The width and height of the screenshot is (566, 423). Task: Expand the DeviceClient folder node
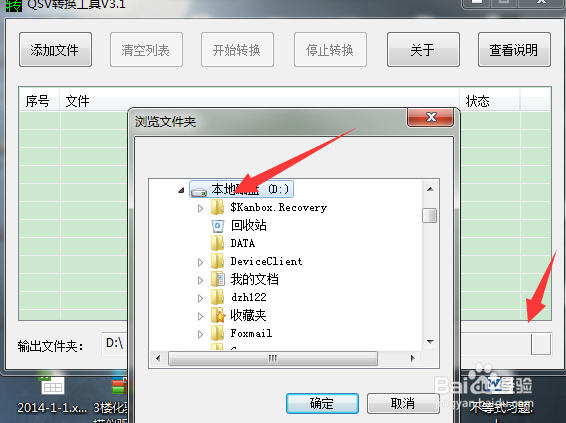200,262
